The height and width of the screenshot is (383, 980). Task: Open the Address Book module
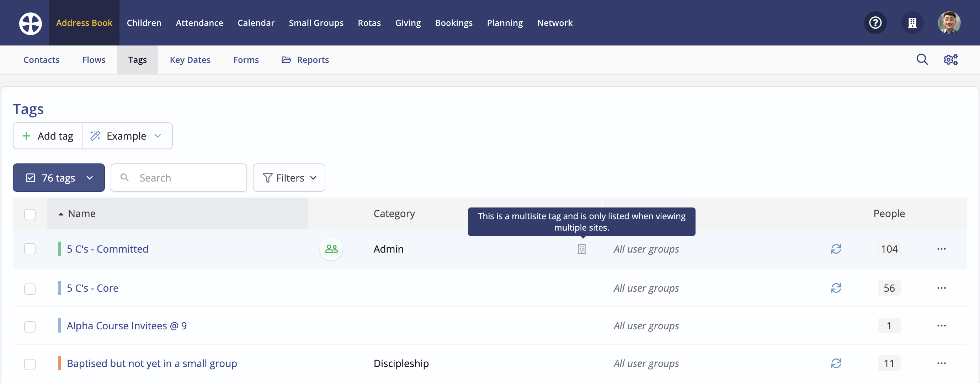pos(84,23)
